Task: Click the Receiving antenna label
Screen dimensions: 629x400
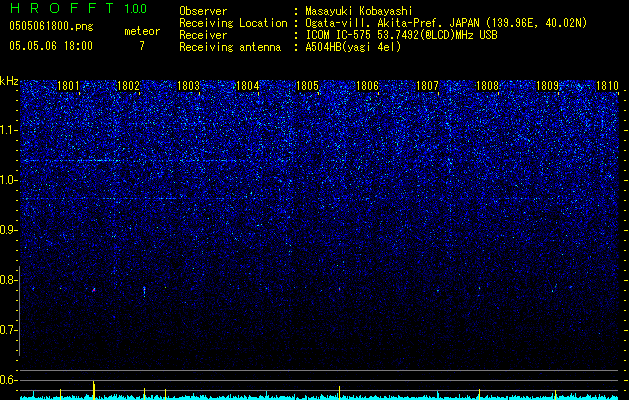Action: pos(230,47)
